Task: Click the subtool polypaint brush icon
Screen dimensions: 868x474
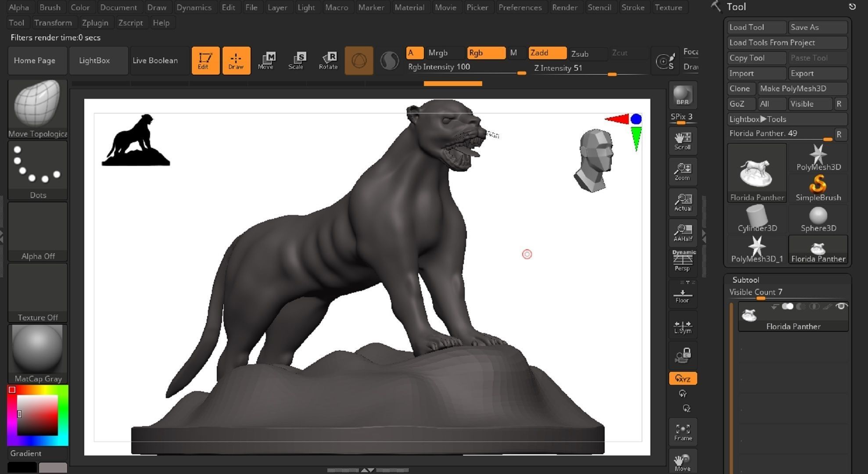Action: tap(827, 306)
